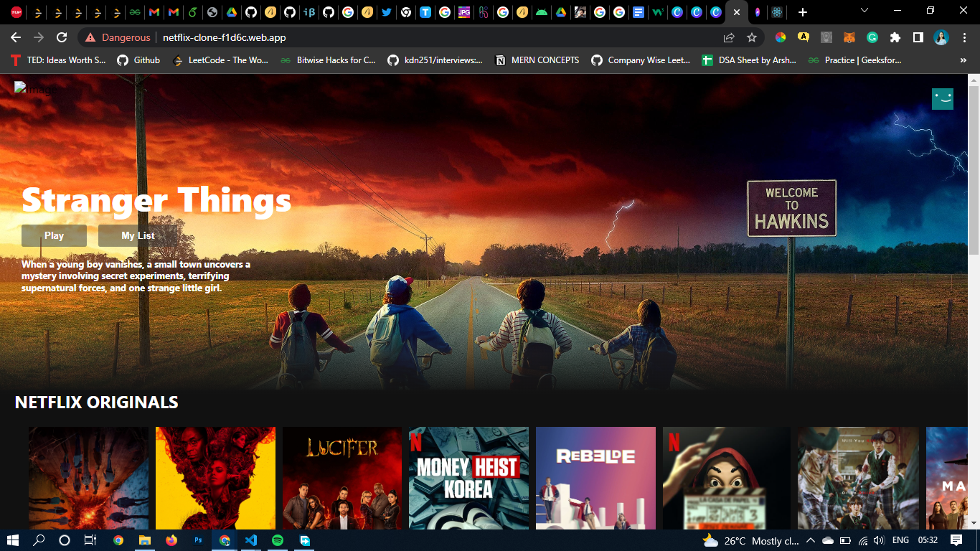Screen dimensions: 980x551
Task: Reload the page
Action: pyautogui.click(x=62, y=37)
